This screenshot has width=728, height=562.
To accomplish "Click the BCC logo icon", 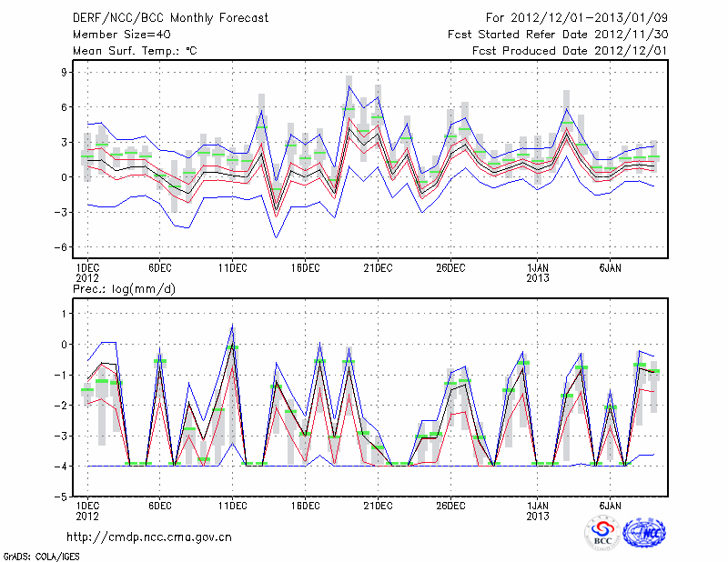I will click(x=602, y=533).
